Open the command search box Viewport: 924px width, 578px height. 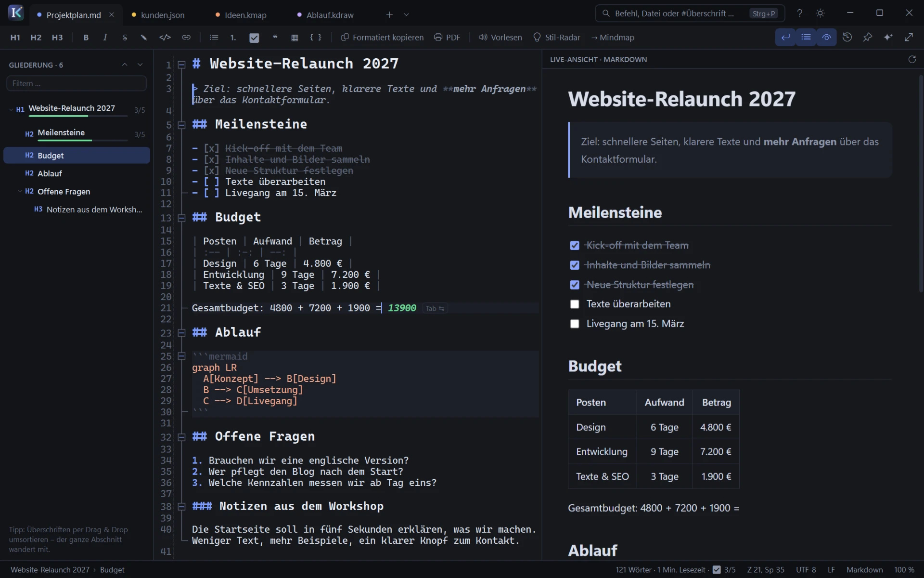[690, 13]
